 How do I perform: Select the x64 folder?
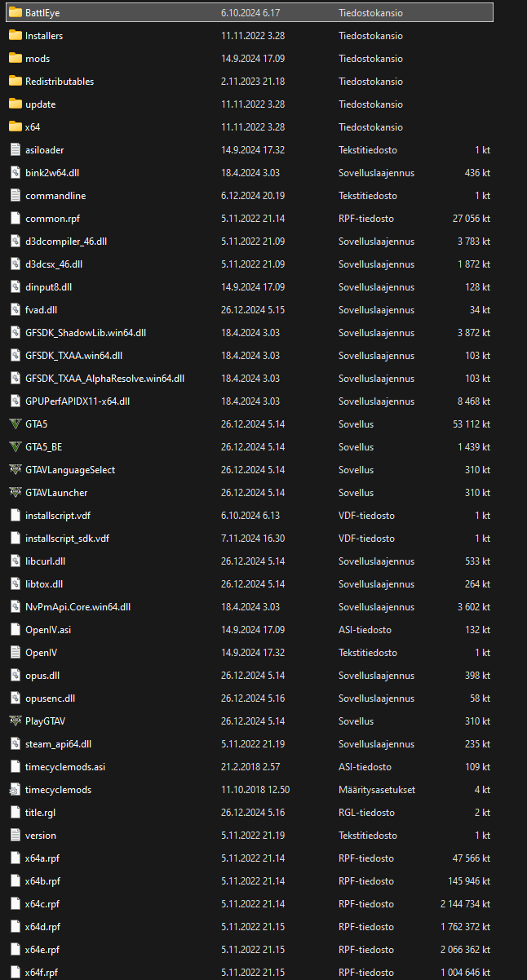(x=33, y=127)
